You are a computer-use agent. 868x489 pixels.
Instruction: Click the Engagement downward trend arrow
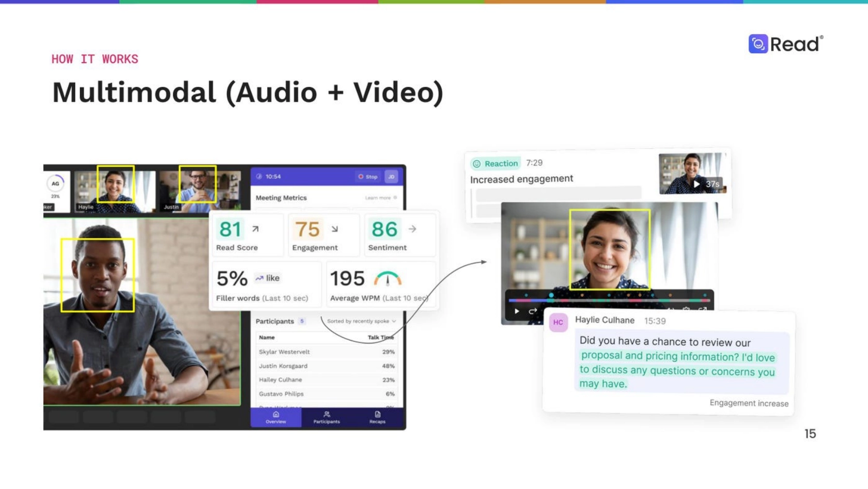pyautogui.click(x=335, y=229)
